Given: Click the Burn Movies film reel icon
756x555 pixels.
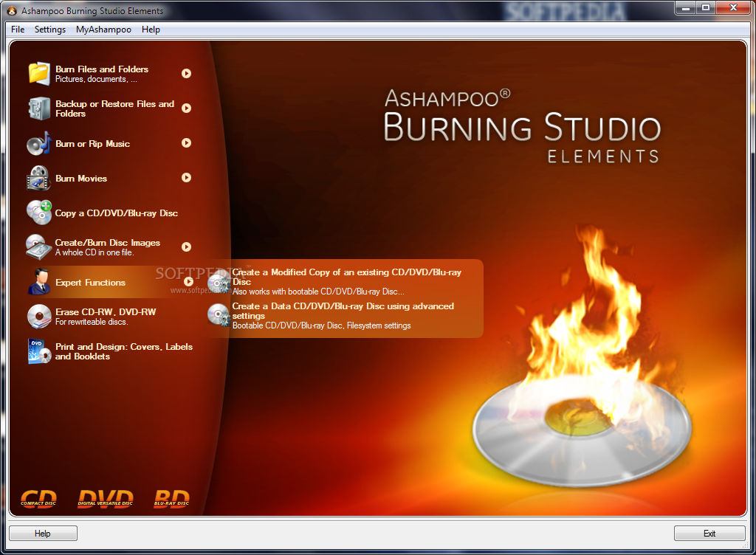Looking at the screenshot, I should point(38,178).
